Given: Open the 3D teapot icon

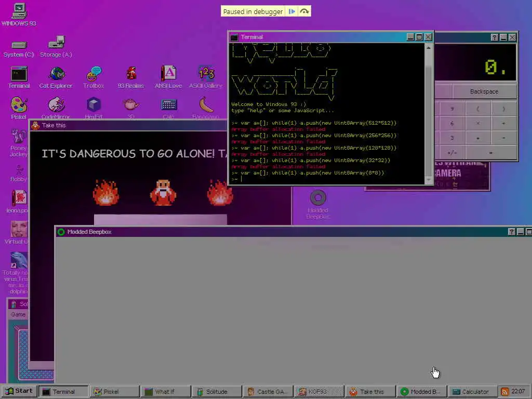Looking at the screenshot, I should click(131, 108).
